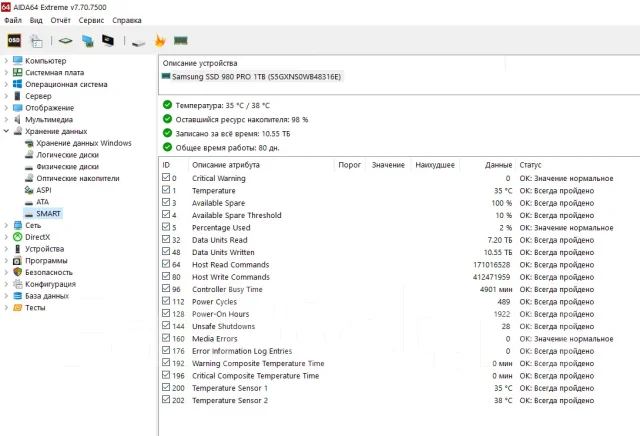Select the Тесты tree item
The image size is (640, 436).
click(x=35, y=308)
